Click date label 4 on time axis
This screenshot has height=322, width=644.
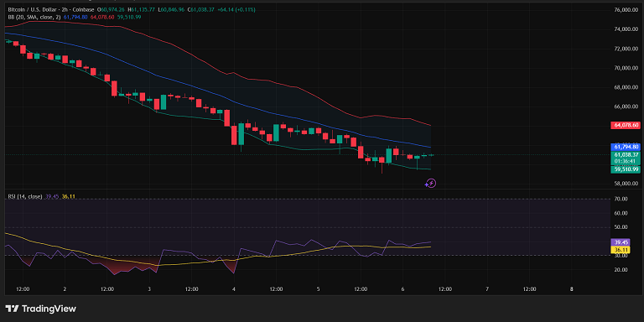coord(234,289)
